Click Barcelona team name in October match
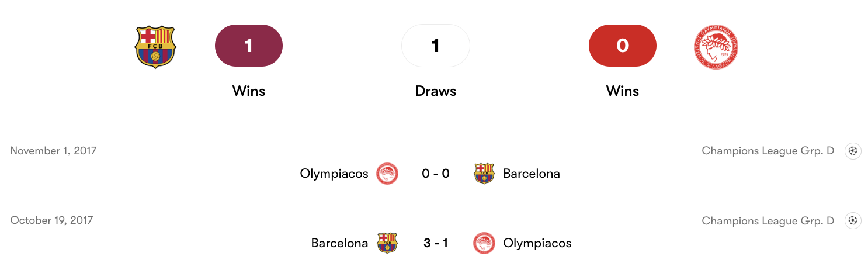 (339, 243)
